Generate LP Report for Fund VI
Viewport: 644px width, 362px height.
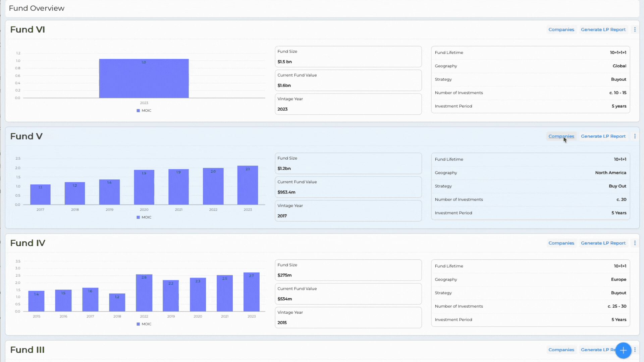click(x=603, y=29)
